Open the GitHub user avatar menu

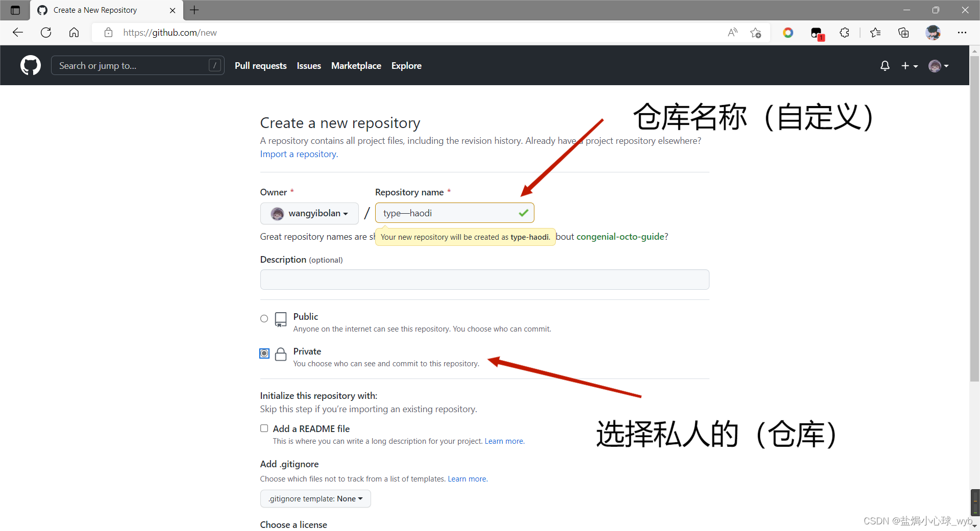[939, 66]
